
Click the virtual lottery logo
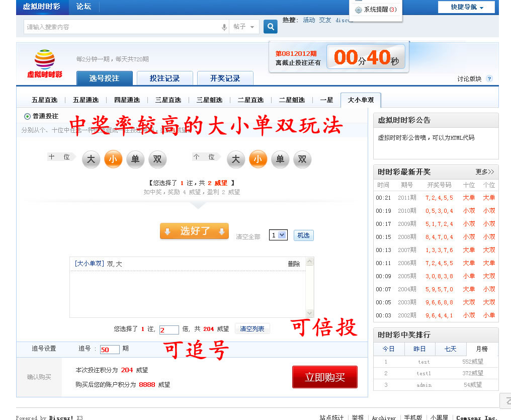click(45, 63)
